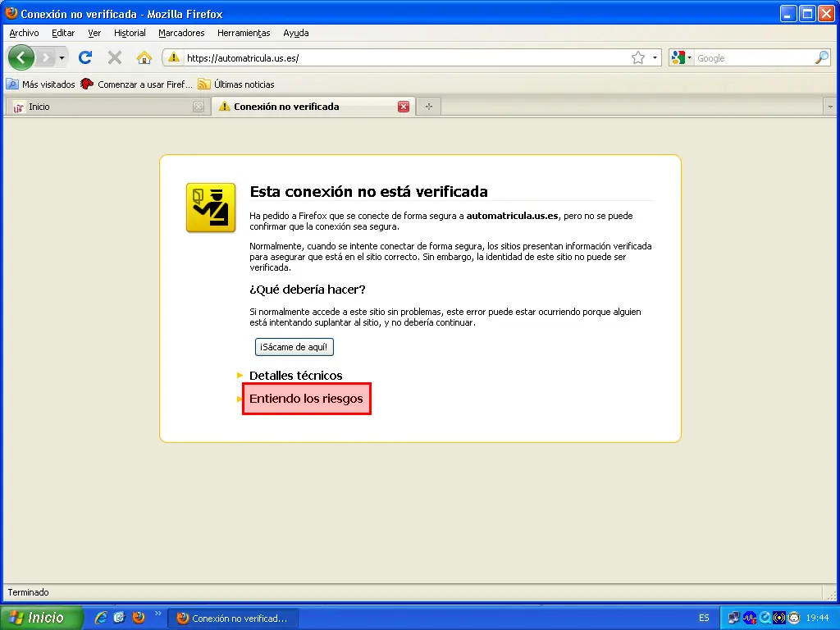Click the middle quick launch icon
The height and width of the screenshot is (630, 840).
[119, 618]
